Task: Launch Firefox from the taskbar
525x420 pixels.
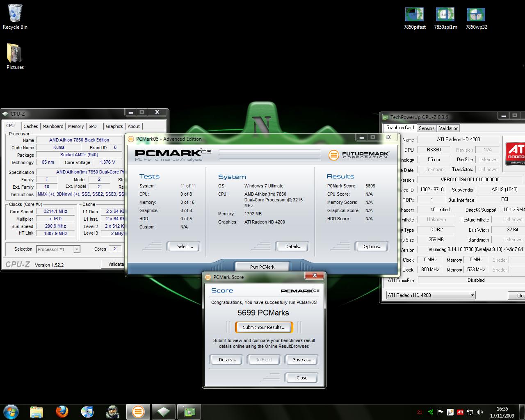Action: [x=62, y=411]
